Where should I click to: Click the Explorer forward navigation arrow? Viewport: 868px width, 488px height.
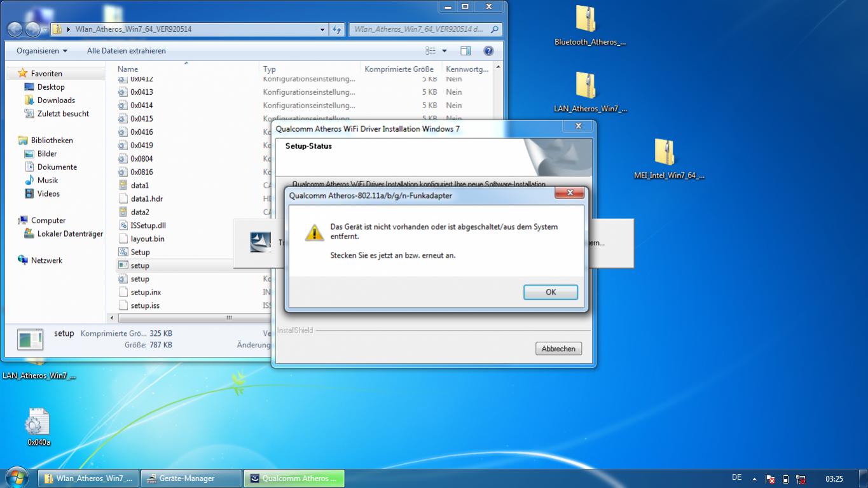point(32,29)
